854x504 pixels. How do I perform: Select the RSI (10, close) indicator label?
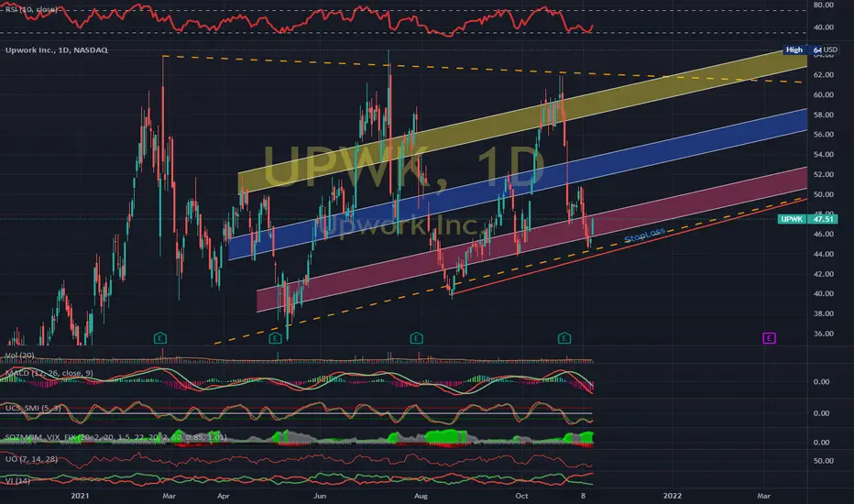pos(31,9)
